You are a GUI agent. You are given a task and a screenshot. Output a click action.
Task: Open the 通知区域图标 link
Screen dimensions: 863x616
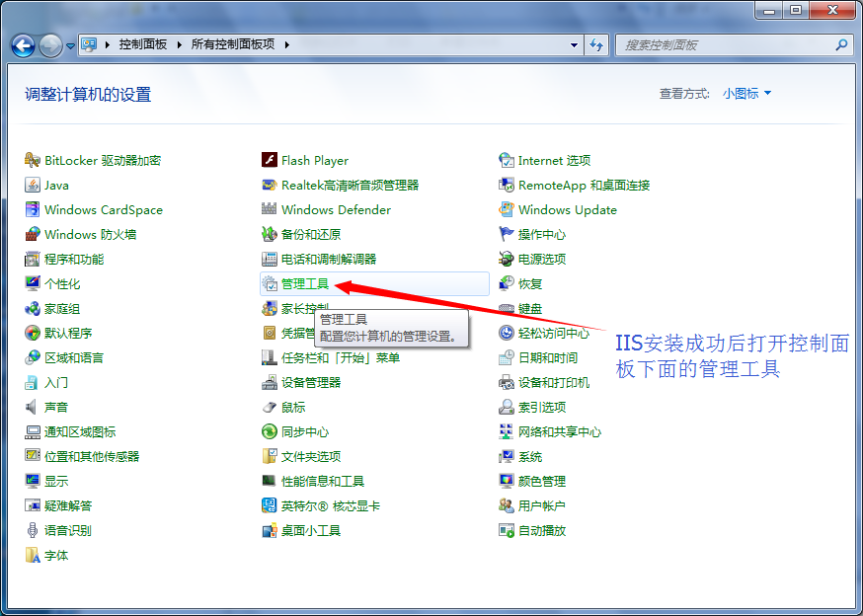pos(80,432)
